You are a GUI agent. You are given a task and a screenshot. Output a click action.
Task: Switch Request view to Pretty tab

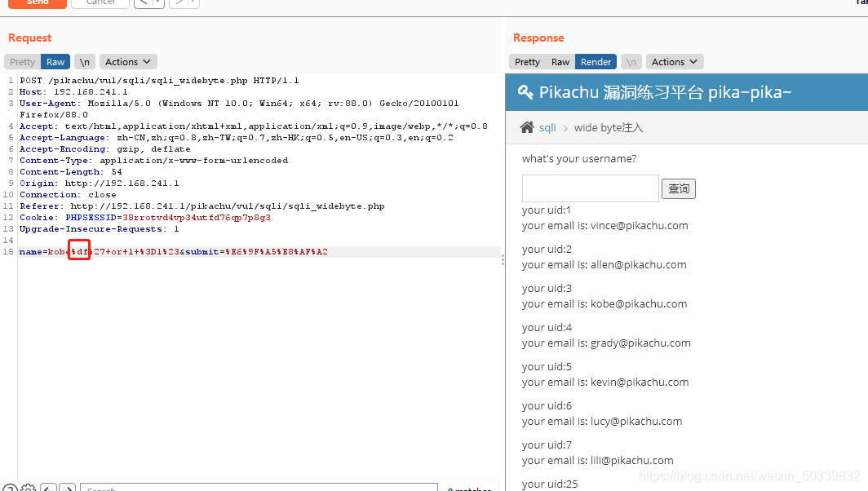[x=22, y=62]
